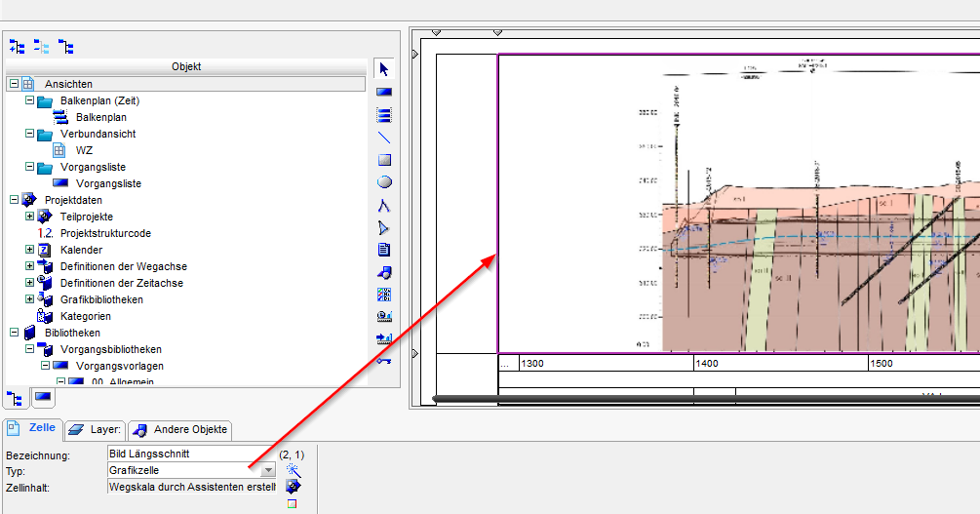Select the Projektstrukturcode item
This screenshot has width=980, height=514.
coord(105,233)
